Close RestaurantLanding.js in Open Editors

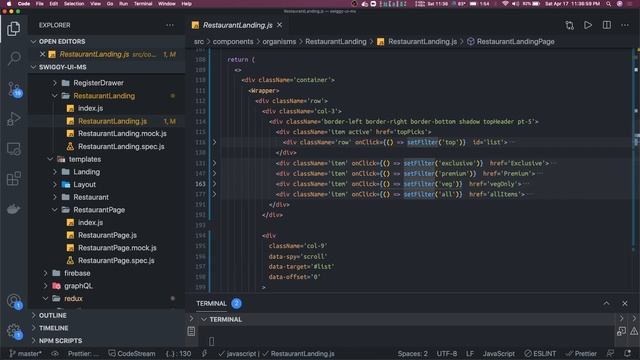pos(42,54)
